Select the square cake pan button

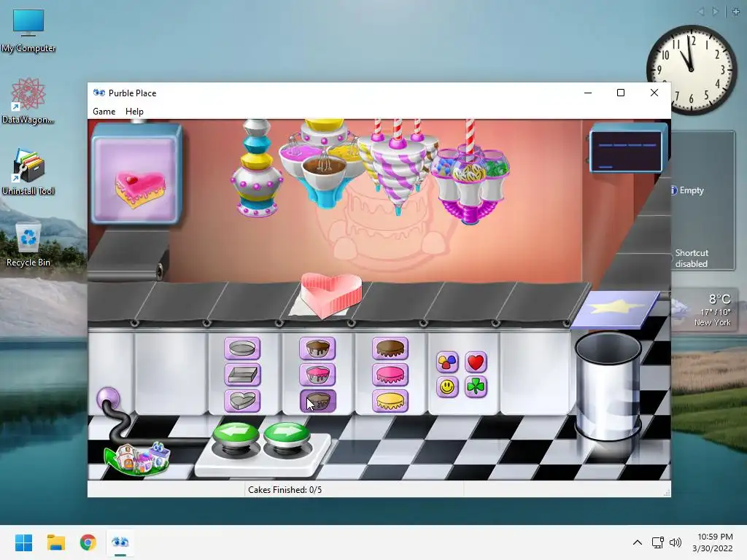[242, 374]
